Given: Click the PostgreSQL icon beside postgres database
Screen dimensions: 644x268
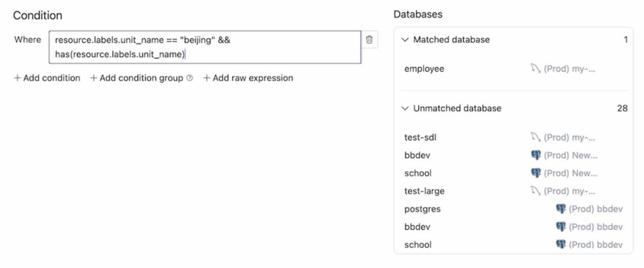Looking at the screenshot, I should point(561,209).
